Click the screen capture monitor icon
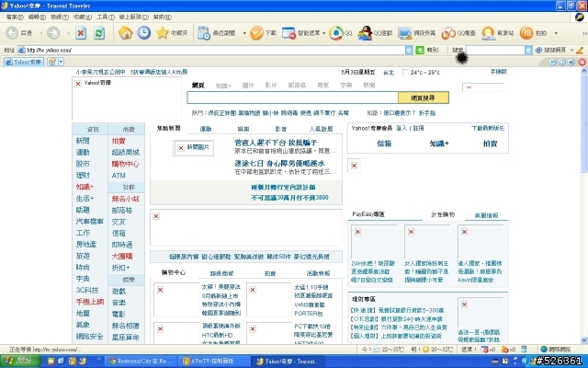The image size is (588, 368). point(405,33)
